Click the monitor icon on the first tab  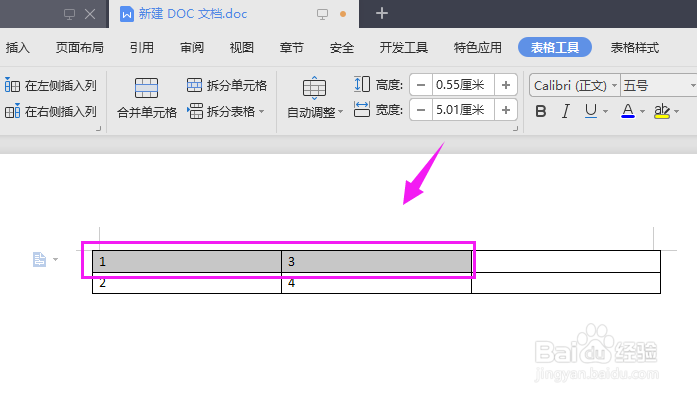pos(69,14)
